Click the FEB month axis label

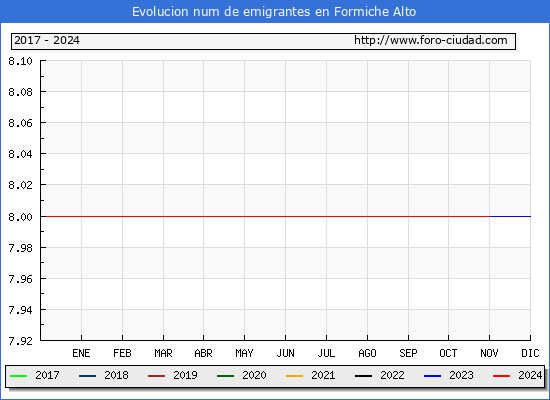[122, 353]
